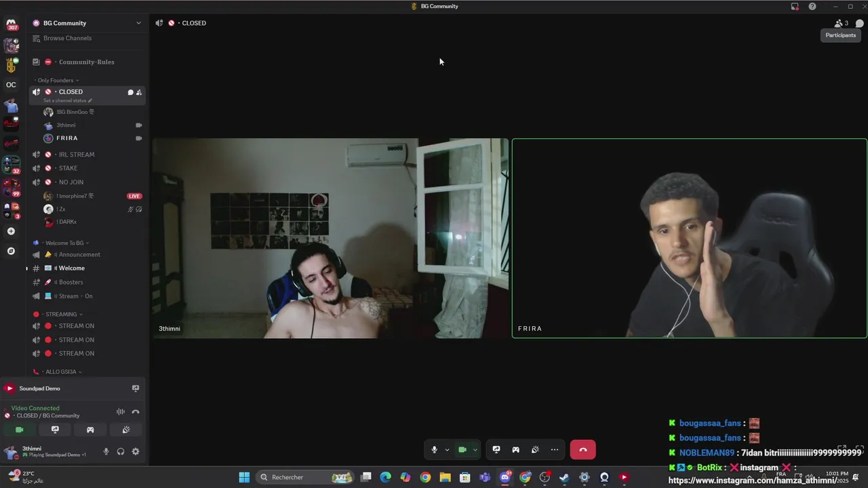The image size is (868, 488).
Task: Mute microphone in call controls
Action: [x=435, y=449]
